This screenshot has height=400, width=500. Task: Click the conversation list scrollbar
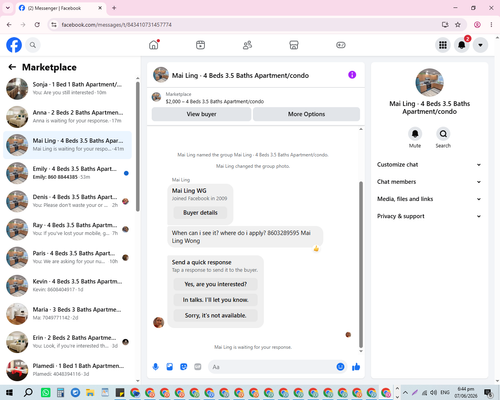138,147
